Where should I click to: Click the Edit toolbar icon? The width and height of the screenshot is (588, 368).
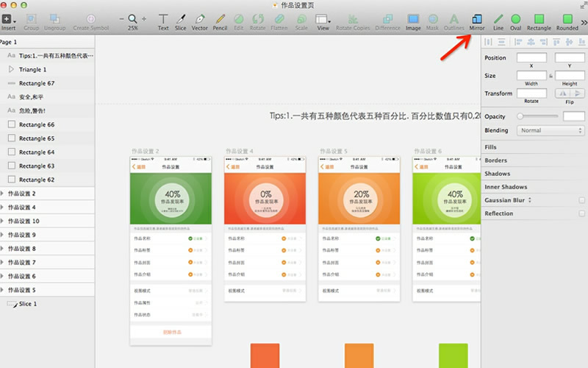click(238, 19)
